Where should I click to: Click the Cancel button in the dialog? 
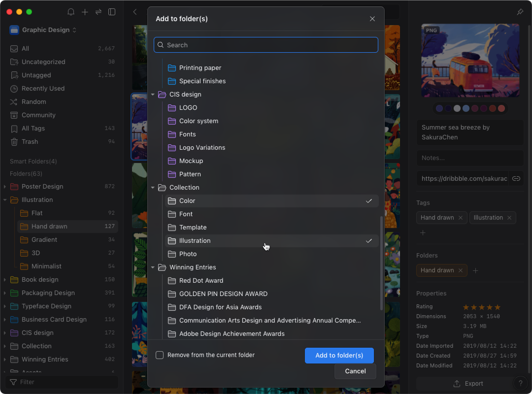pos(356,371)
